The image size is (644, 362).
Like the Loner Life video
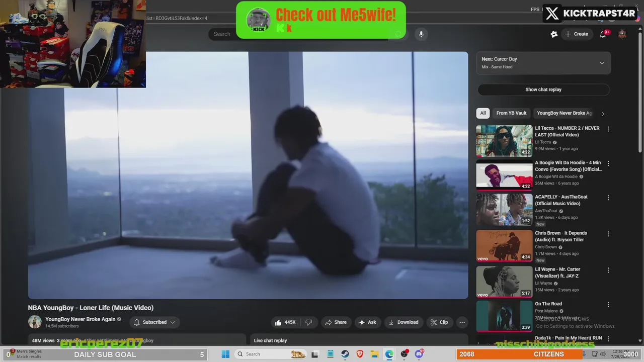(x=285, y=322)
